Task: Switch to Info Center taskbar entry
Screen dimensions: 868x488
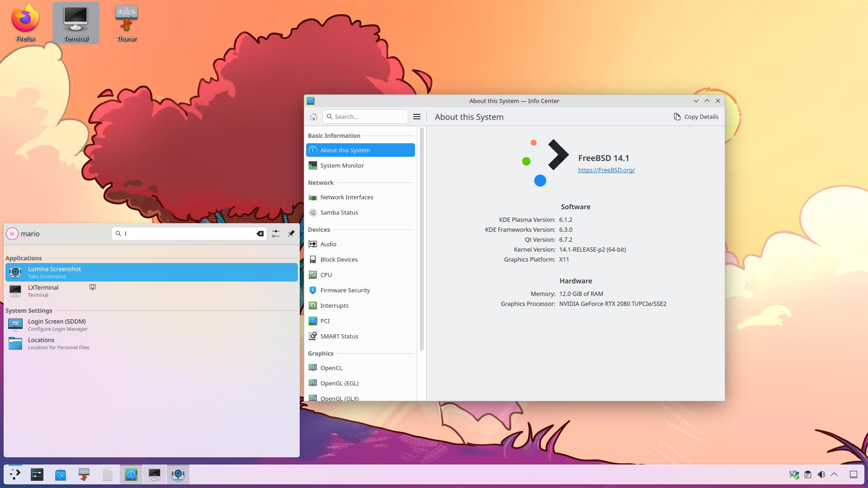Action: (131, 474)
